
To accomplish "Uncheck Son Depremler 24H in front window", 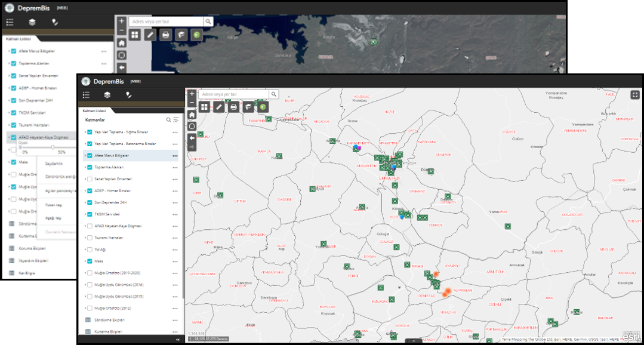I will 89,203.
